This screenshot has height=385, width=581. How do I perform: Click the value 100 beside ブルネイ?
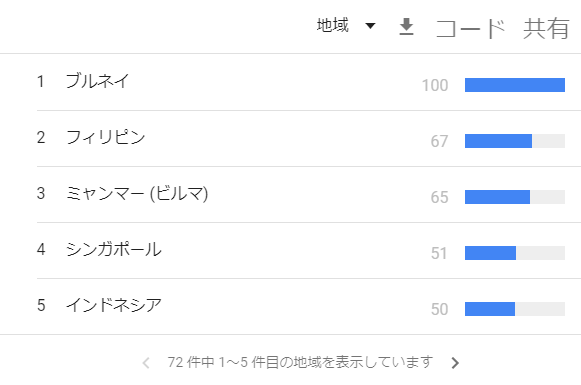click(435, 85)
